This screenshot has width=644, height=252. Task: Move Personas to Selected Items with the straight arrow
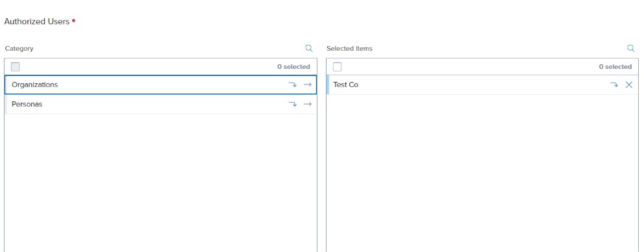pyautogui.click(x=307, y=105)
